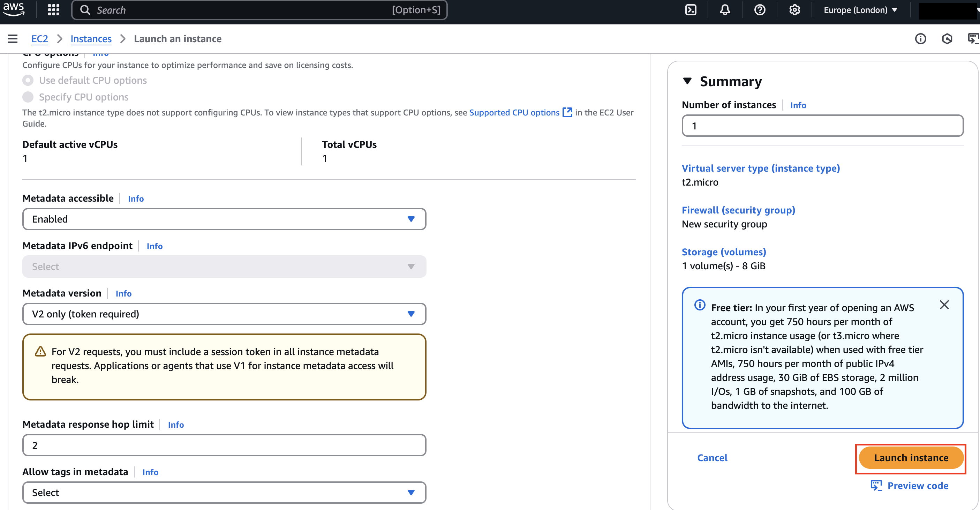Collapse the Summary section triangle
The width and height of the screenshot is (980, 510).
(x=687, y=81)
